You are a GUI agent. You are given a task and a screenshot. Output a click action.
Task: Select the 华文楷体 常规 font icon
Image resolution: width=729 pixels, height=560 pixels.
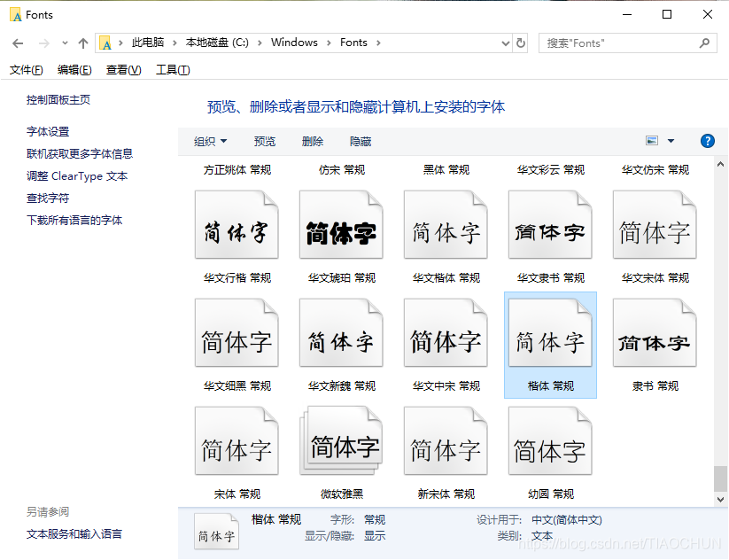446,224
